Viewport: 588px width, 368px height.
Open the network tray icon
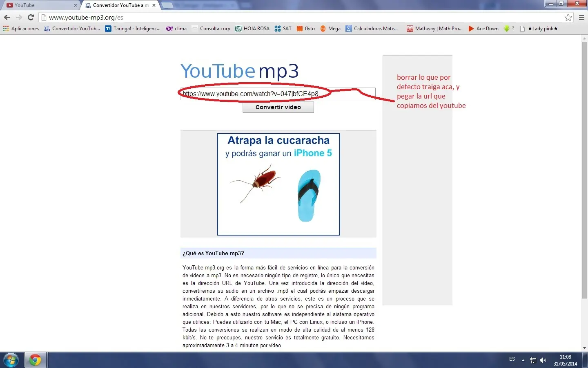533,360
